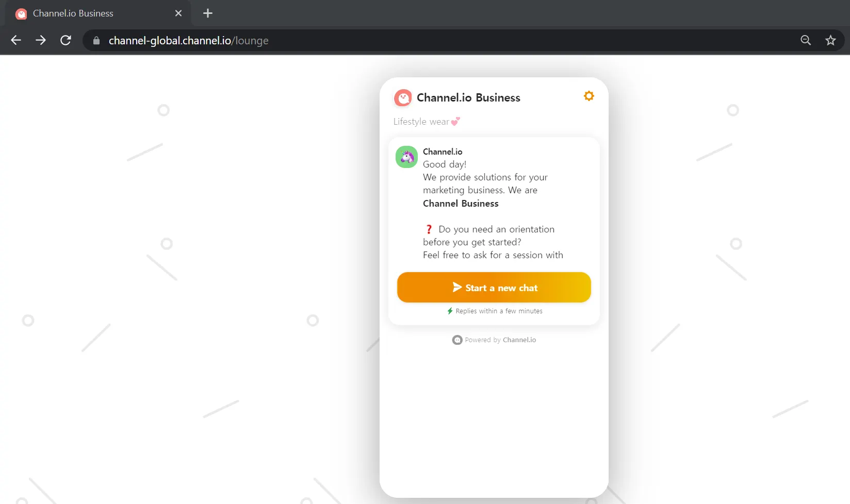This screenshot has height=504, width=850.
Task: Bookmark this page with the star
Action: 830,40
